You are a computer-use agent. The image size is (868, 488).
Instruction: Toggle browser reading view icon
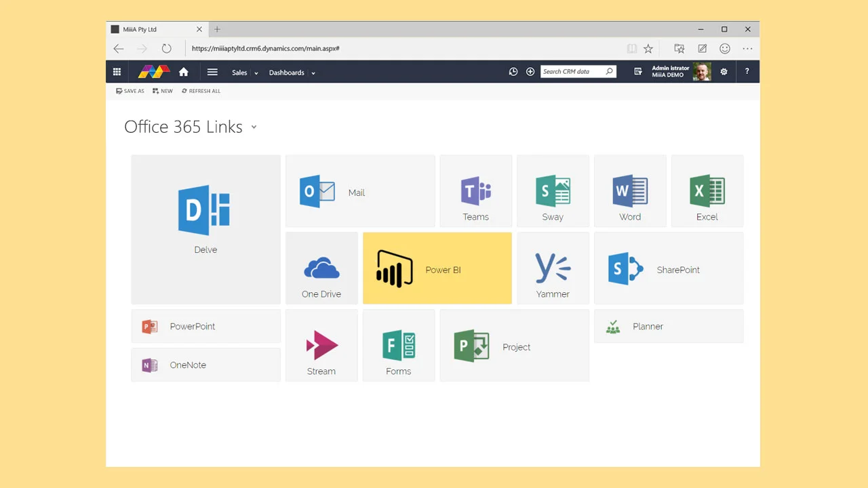632,49
